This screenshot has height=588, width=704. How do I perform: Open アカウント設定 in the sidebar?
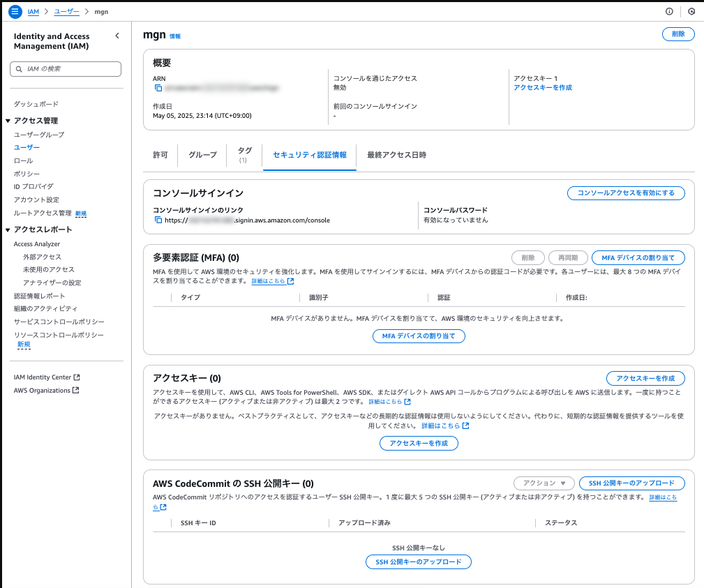coord(36,199)
